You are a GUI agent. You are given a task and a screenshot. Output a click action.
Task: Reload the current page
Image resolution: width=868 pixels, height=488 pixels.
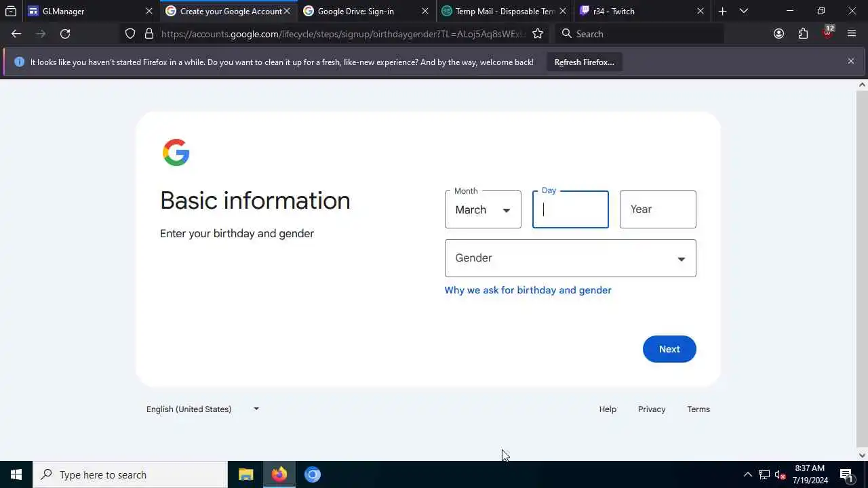tap(65, 34)
